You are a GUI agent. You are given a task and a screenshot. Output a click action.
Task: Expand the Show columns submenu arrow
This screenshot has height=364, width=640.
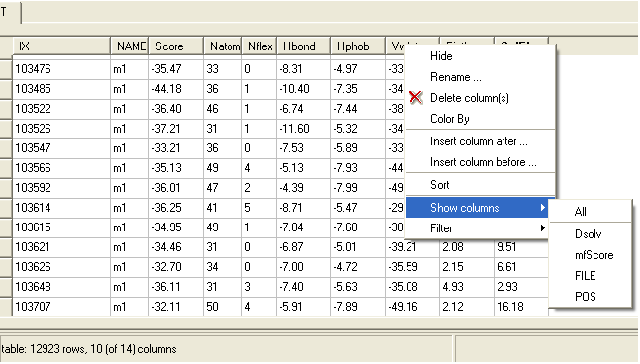click(542, 208)
